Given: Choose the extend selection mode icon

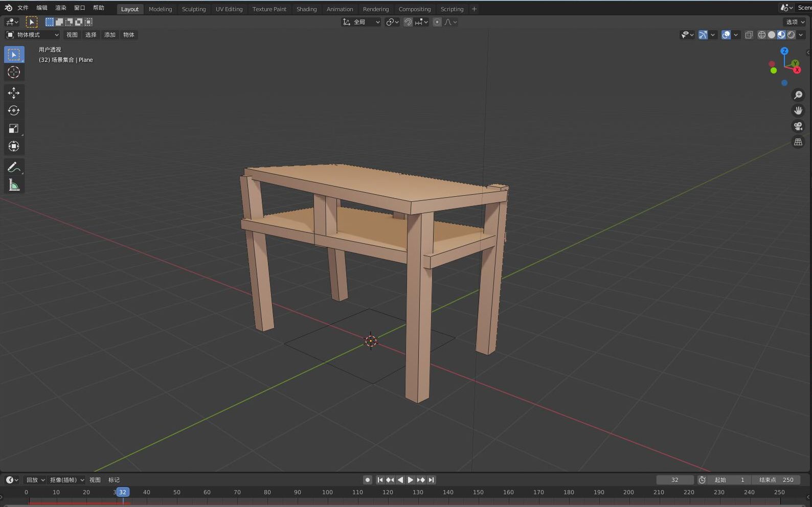Looking at the screenshot, I should (x=59, y=22).
